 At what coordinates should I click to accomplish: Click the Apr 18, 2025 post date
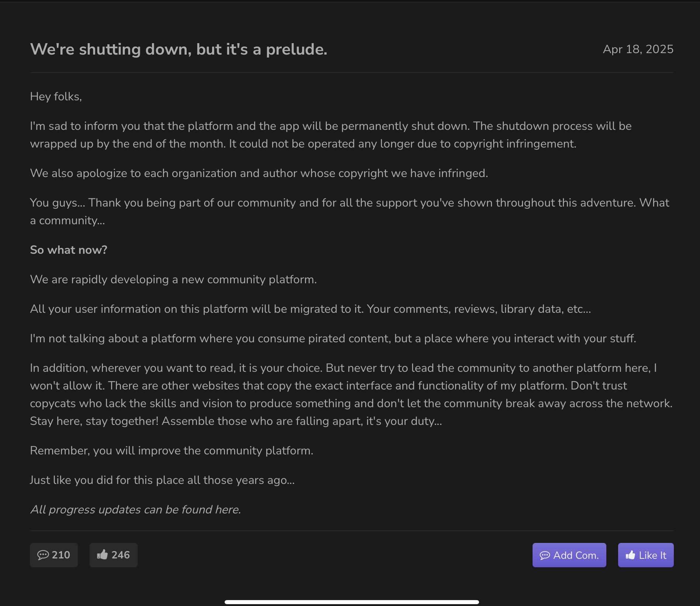638,49
